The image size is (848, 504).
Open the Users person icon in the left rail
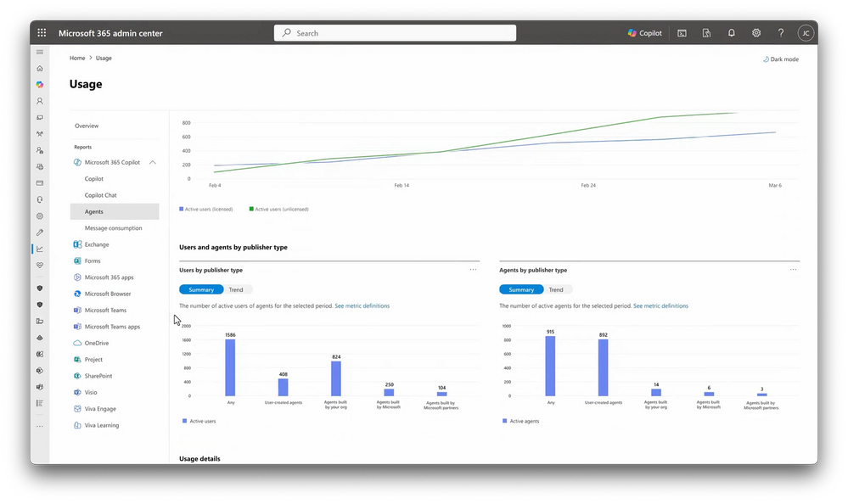[x=40, y=101]
